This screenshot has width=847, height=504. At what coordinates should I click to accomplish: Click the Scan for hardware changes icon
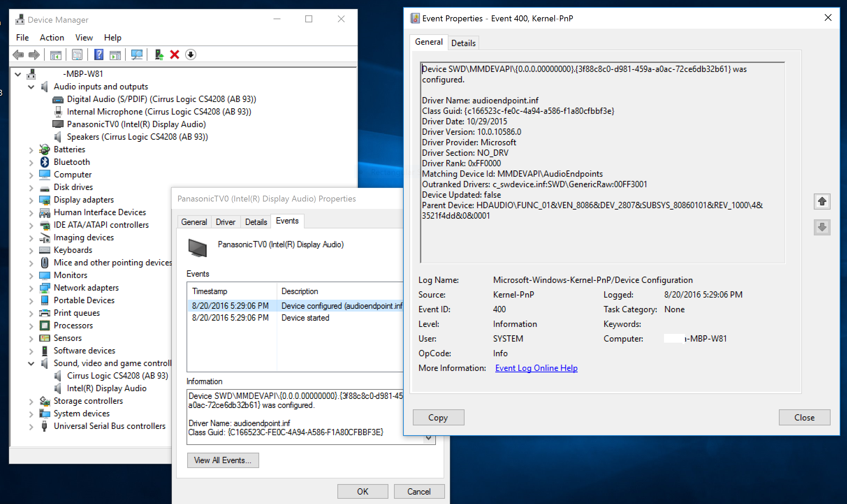(137, 55)
